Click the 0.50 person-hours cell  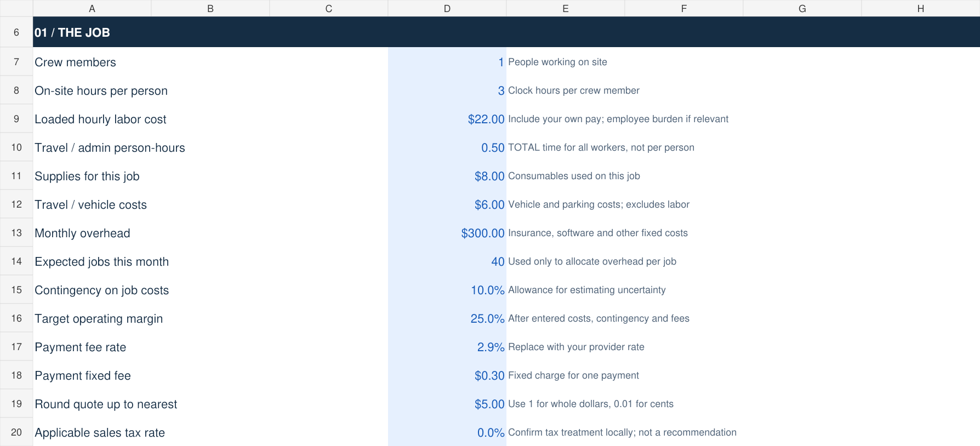pyautogui.click(x=447, y=147)
